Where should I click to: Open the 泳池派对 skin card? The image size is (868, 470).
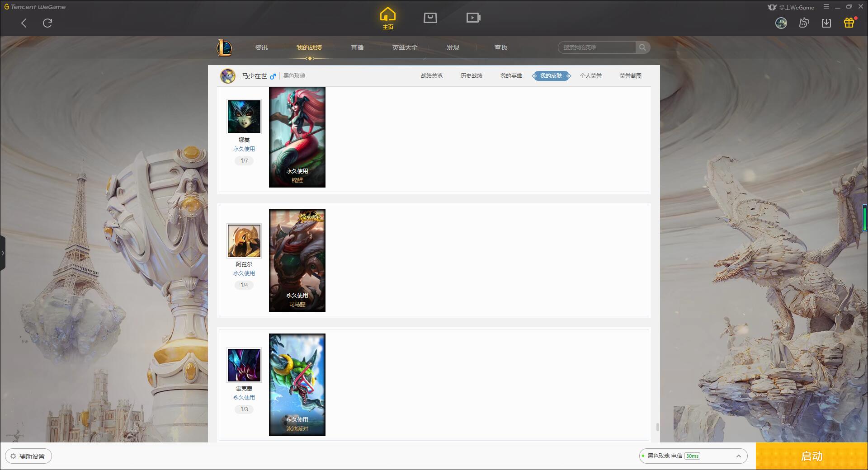pos(297,385)
